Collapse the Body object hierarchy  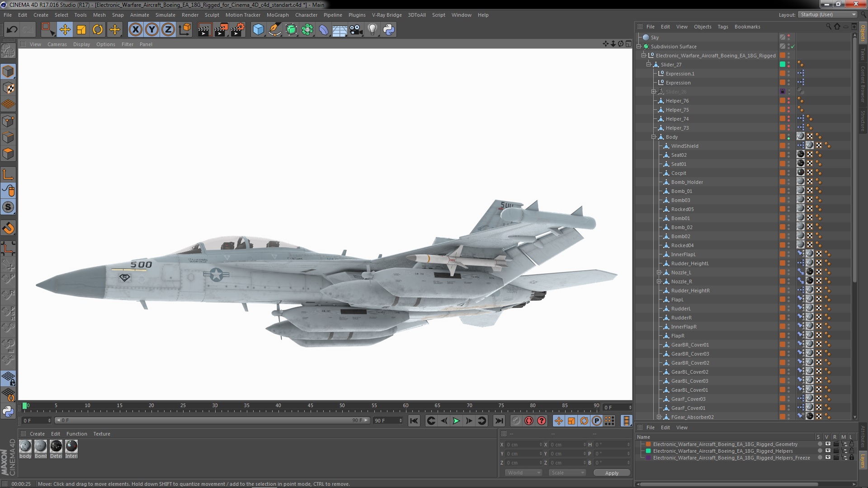pyautogui.click(x=654, y=137)
